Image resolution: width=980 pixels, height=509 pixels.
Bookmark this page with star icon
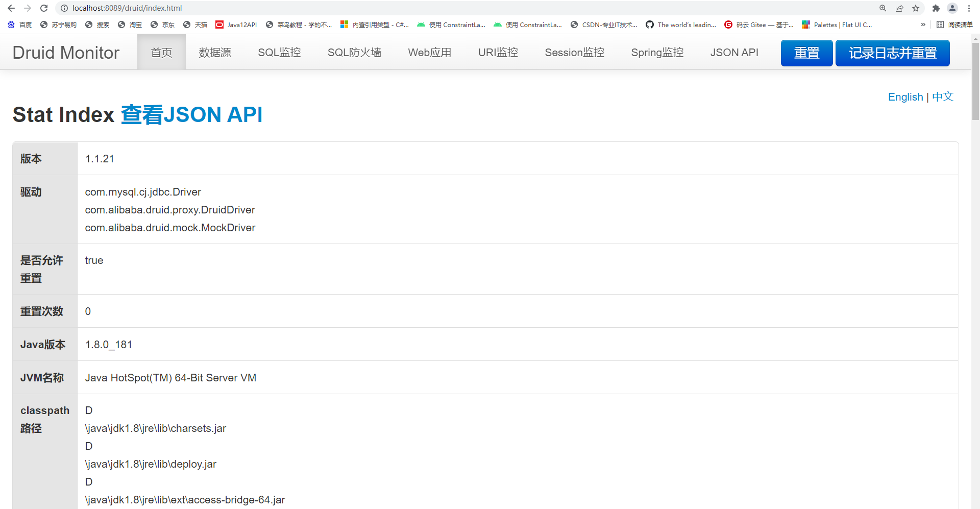(x=916, y=8)
